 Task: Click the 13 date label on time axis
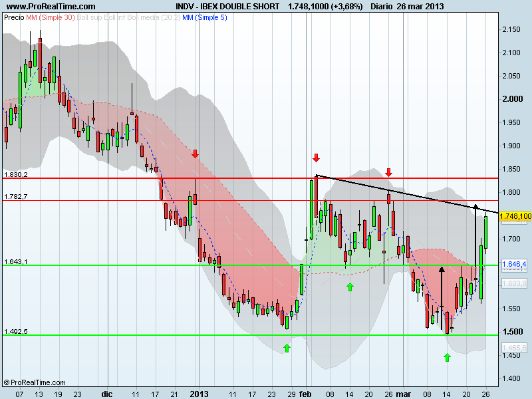39,394
